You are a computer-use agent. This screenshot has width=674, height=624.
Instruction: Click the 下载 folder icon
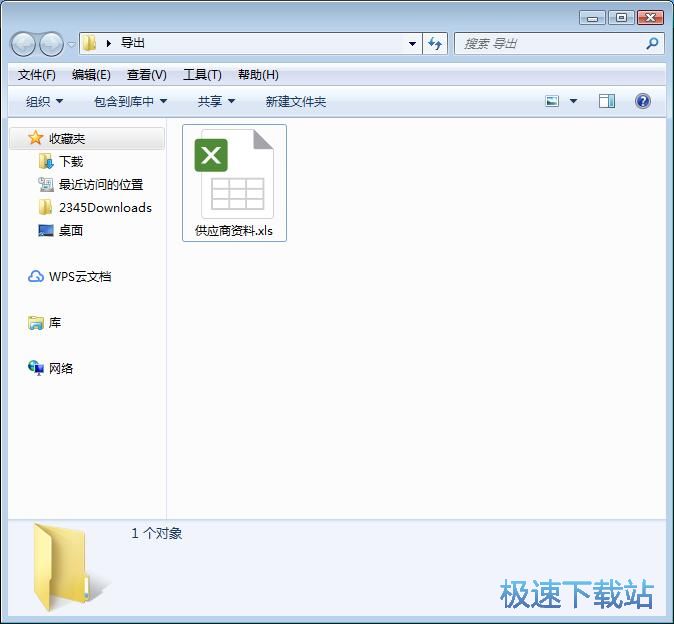46,162
